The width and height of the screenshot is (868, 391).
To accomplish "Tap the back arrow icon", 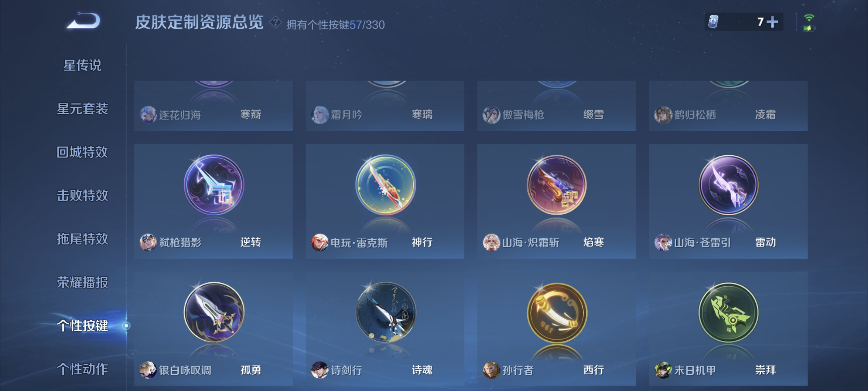I will [x=84, y=21].
